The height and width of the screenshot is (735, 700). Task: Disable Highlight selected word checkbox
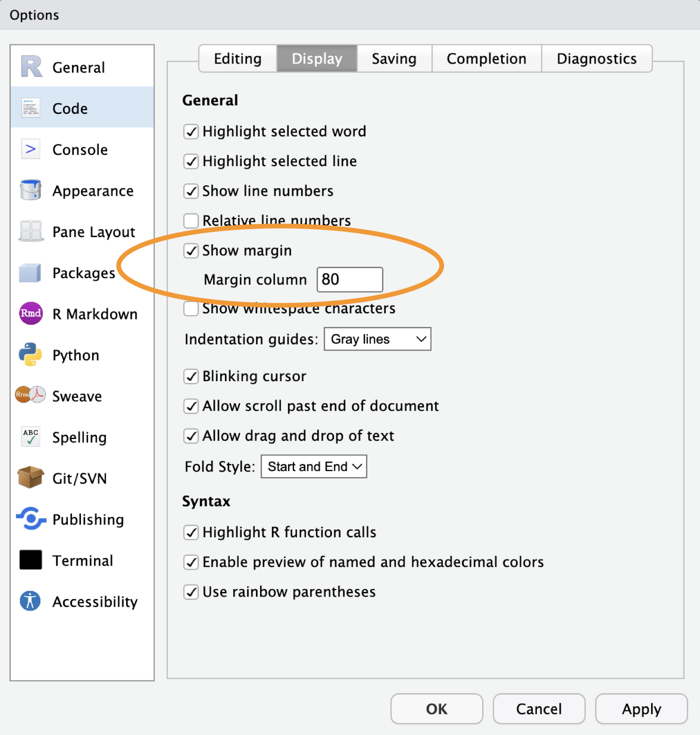(x=191, y=132)
